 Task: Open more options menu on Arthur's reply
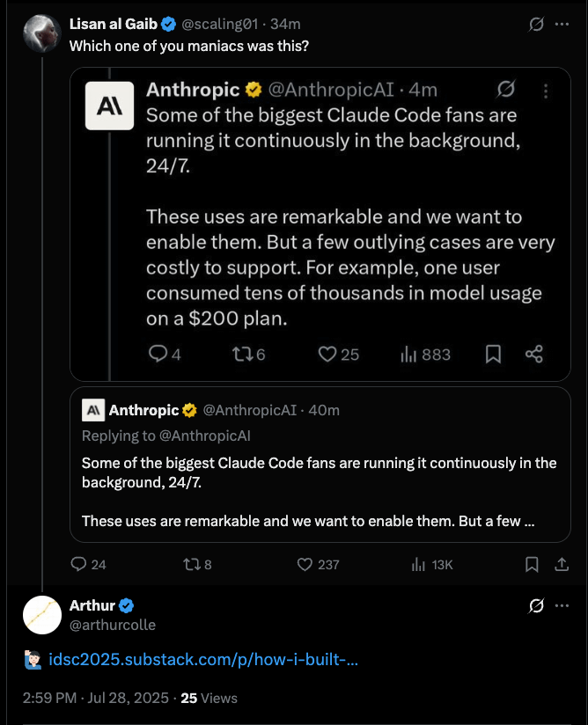[x=562, y=605]
